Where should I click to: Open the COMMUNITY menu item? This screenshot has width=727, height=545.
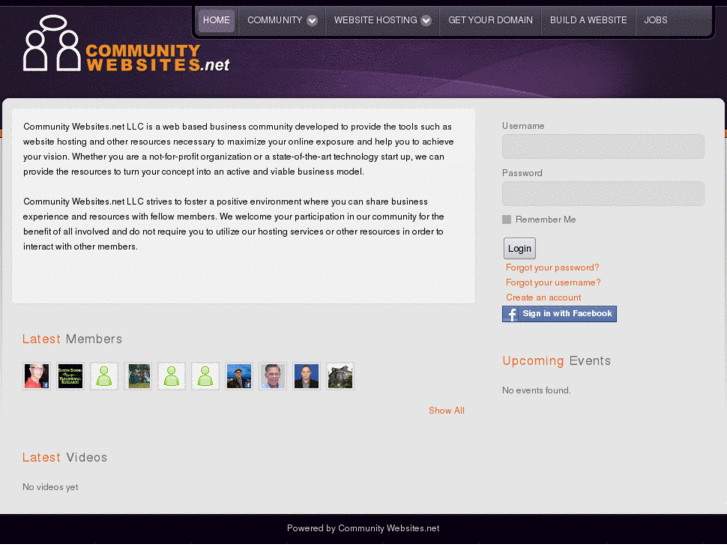click(x=274, y=20)
